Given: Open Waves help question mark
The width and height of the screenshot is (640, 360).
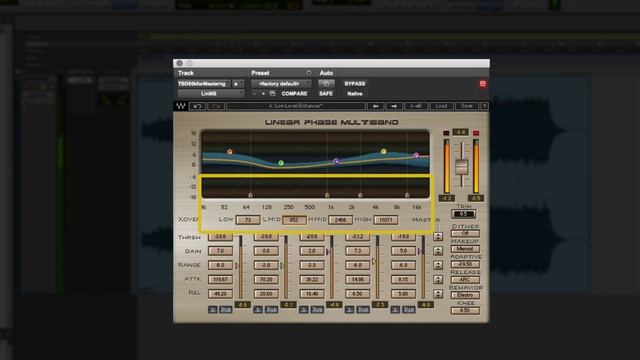Looking at the screenshot, I should [x=484, y=106].
